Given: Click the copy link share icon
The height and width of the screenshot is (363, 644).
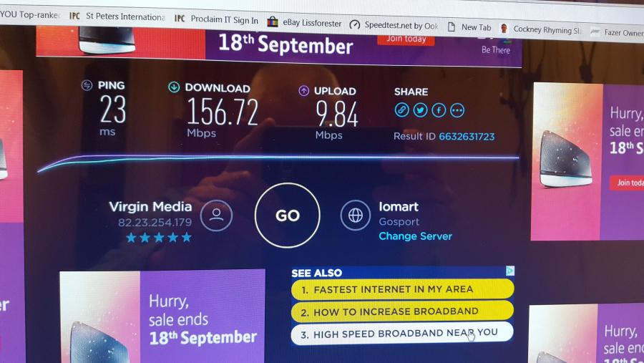Looking at the screenshot, I should click(401, 110).
